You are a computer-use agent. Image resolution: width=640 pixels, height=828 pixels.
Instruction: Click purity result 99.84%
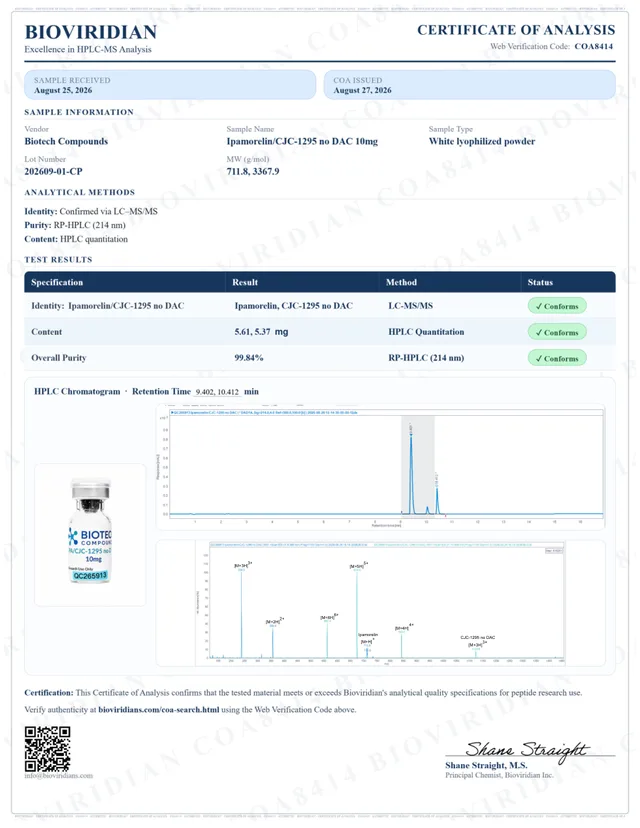pos(249,358)
